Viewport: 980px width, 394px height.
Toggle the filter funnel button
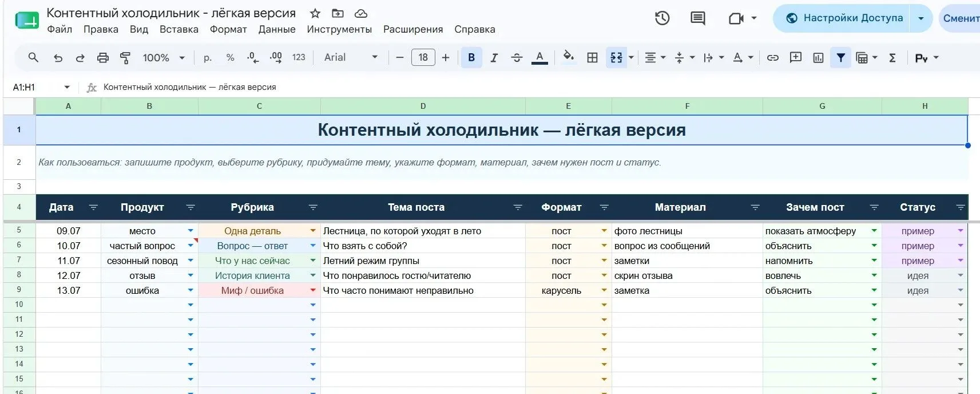tap(841, 57)
